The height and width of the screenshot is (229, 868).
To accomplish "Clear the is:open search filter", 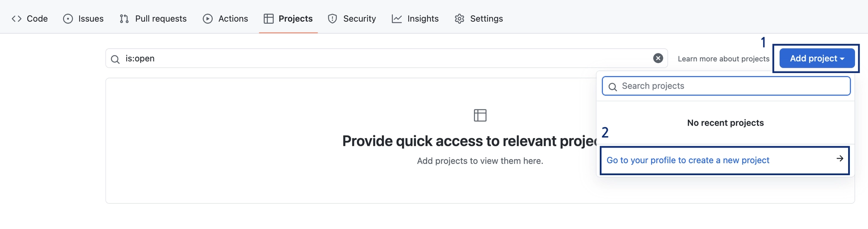I will pos(658,58).
